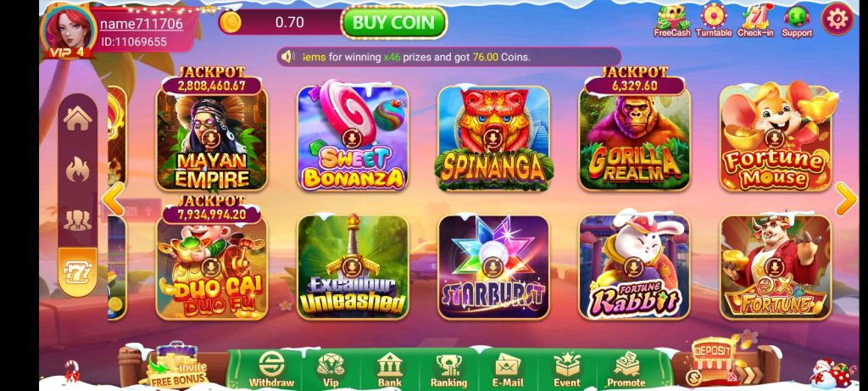Select the home icon in sidebar

pos(77,118)
